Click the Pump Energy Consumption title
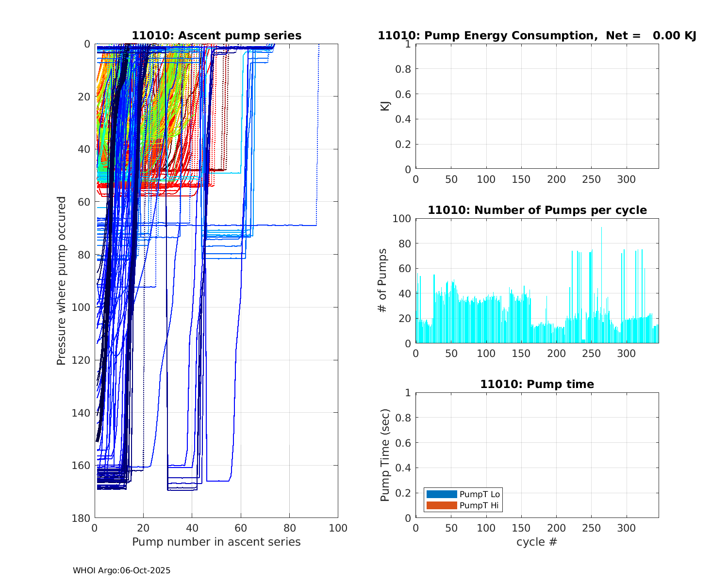The width and height of the screenshot is (728, 582). [537, 36]
